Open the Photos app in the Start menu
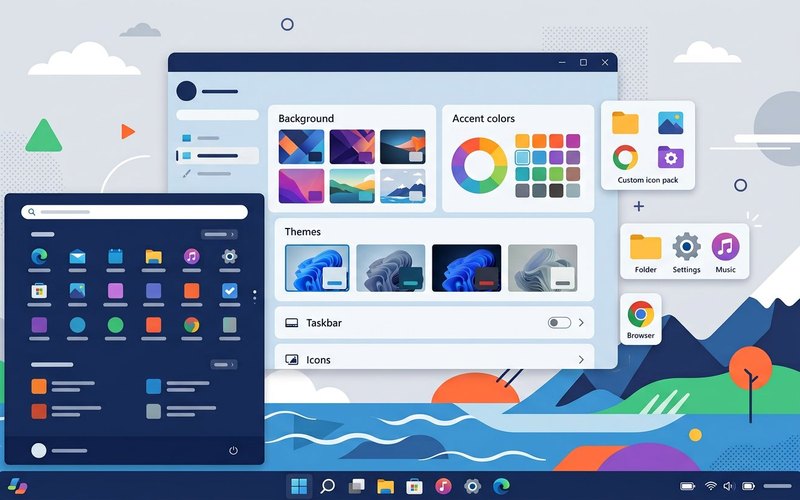Screen dimensions: 800x500 77,291
